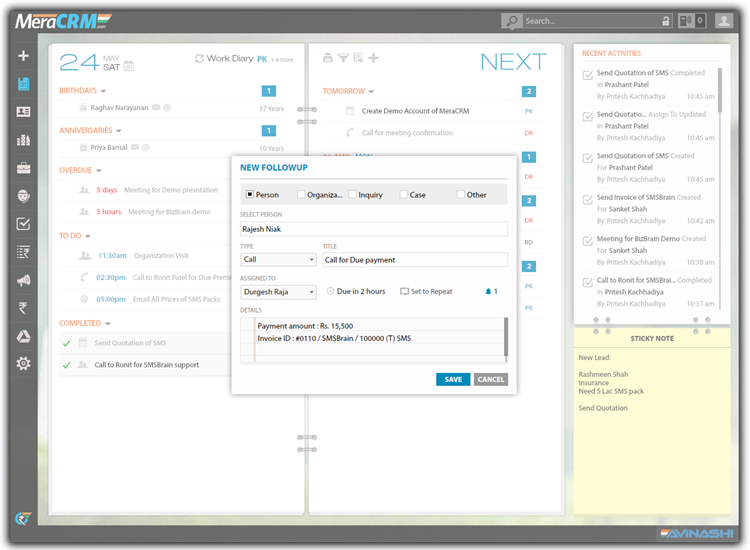Open the briefcase icon in sidebar

23,168
